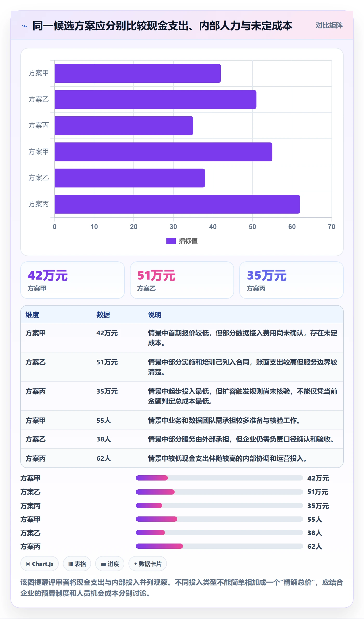Select the 51万元 table cell
This screenshot has height=619, width=364.
(107, 362)
